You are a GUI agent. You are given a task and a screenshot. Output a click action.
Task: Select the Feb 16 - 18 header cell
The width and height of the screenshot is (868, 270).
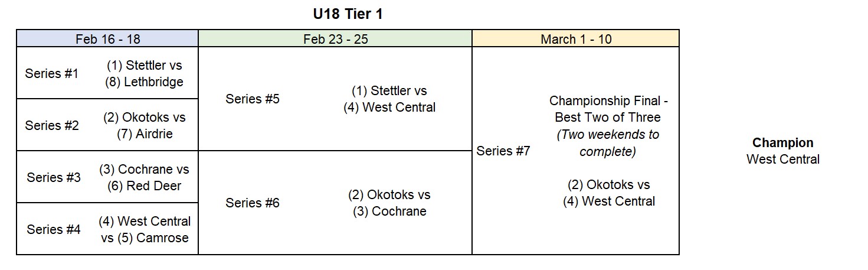click(107, 39)
